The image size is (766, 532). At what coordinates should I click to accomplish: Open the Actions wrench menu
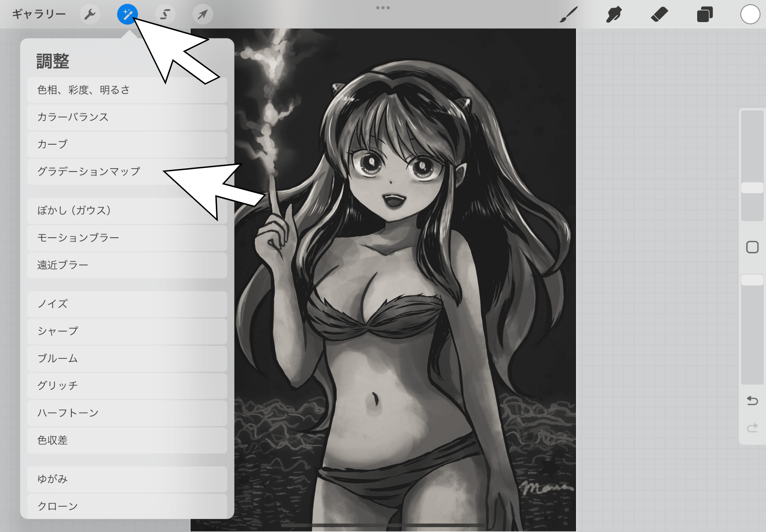[x=90, y=15]
